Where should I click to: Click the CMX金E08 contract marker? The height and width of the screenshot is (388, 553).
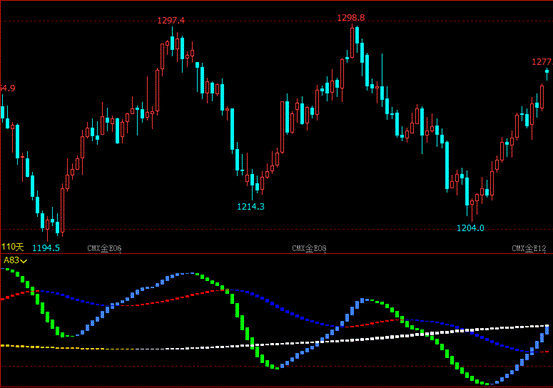coord(309,248)
